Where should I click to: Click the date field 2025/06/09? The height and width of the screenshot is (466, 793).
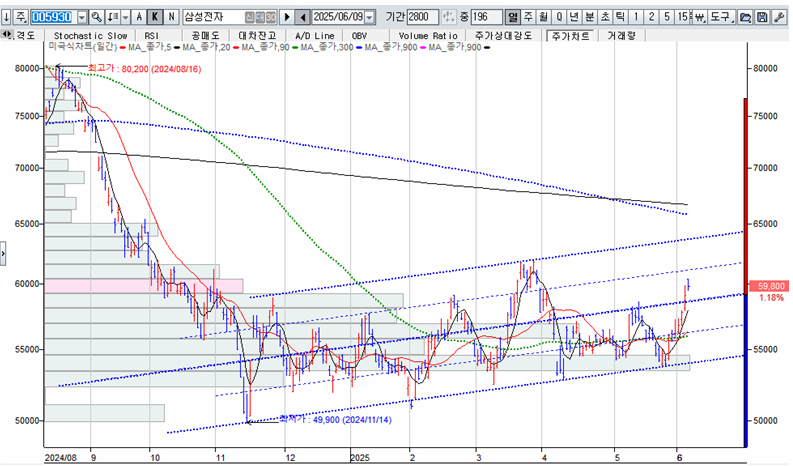coord(338,17)
